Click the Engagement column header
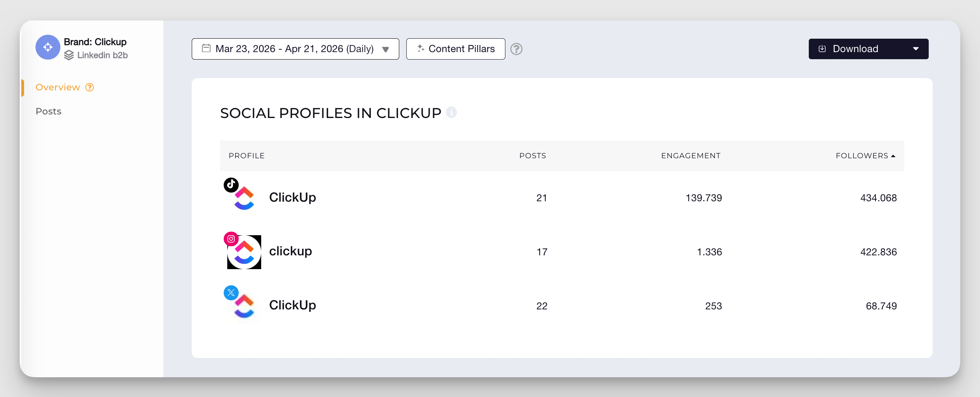Image resolution: width=980 pixels, height=397 pixels. pyautogui.click(x=690, y=155)
